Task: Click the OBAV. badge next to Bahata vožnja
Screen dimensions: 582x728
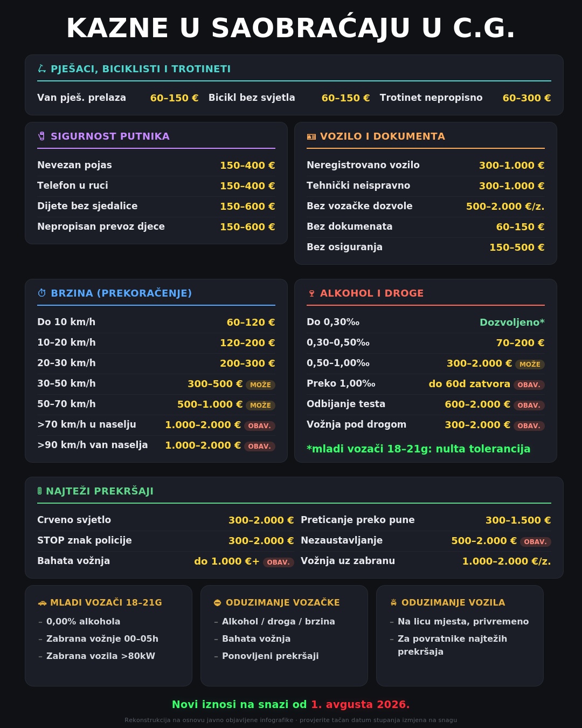Action: click(x=279, y=562)
